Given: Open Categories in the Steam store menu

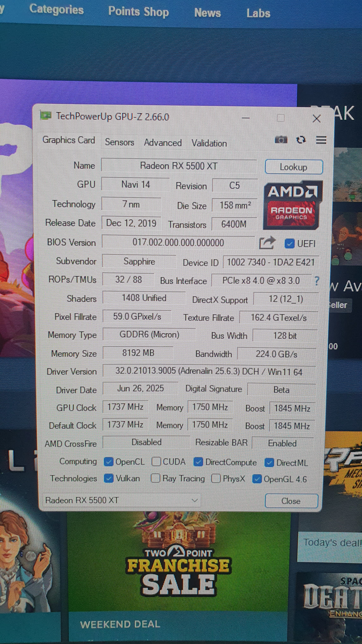Looking at the screenshot, I should (x=57, y=9).
